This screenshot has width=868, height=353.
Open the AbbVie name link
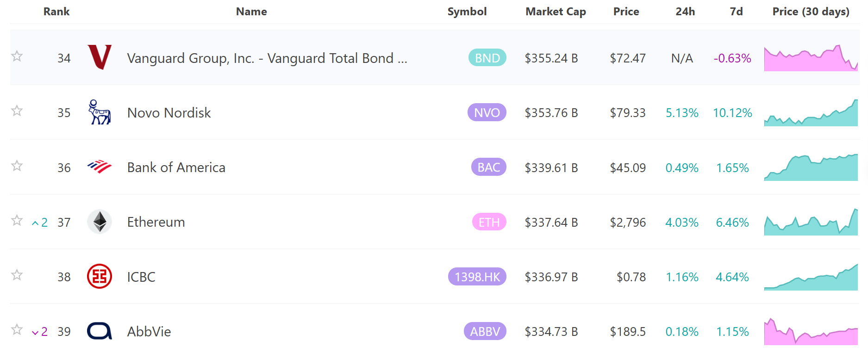(x=149, y=331)
